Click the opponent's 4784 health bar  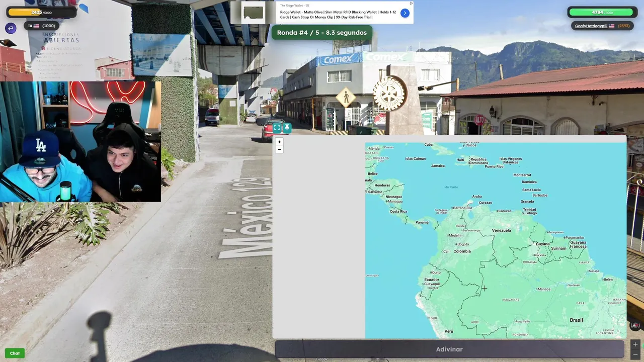click(602, 12)
